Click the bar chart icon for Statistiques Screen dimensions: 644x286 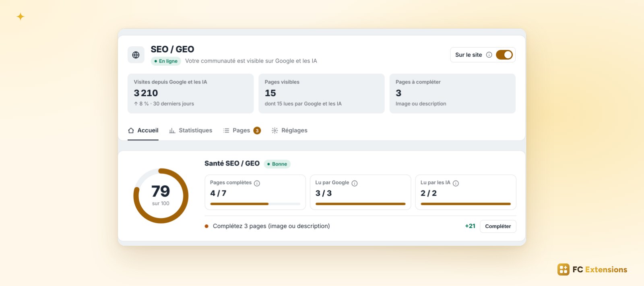coord(172,131)
